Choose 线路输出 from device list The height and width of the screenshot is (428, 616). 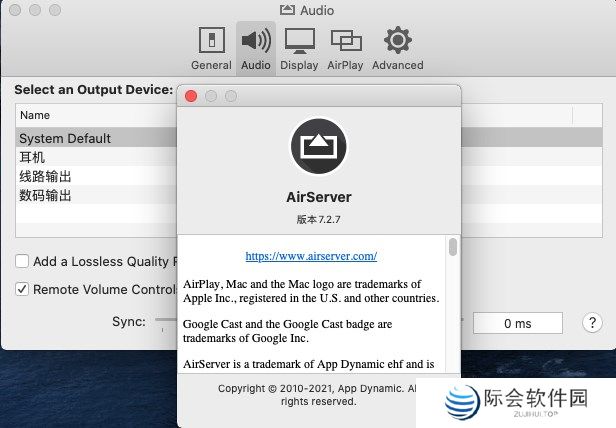point(45,176)
